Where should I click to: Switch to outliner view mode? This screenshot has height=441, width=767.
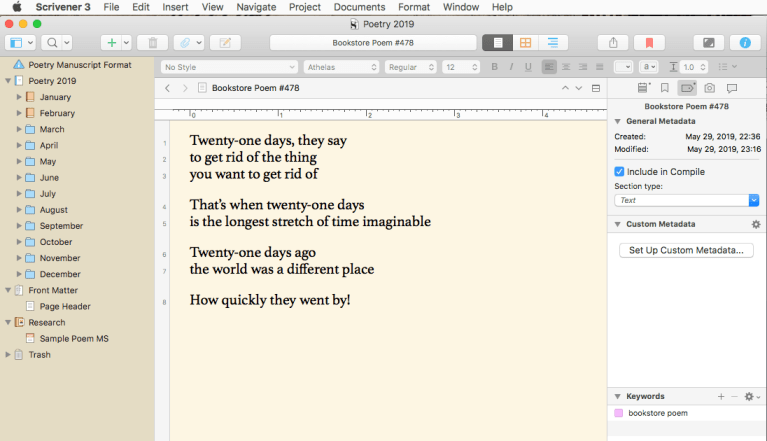point(551,43)
